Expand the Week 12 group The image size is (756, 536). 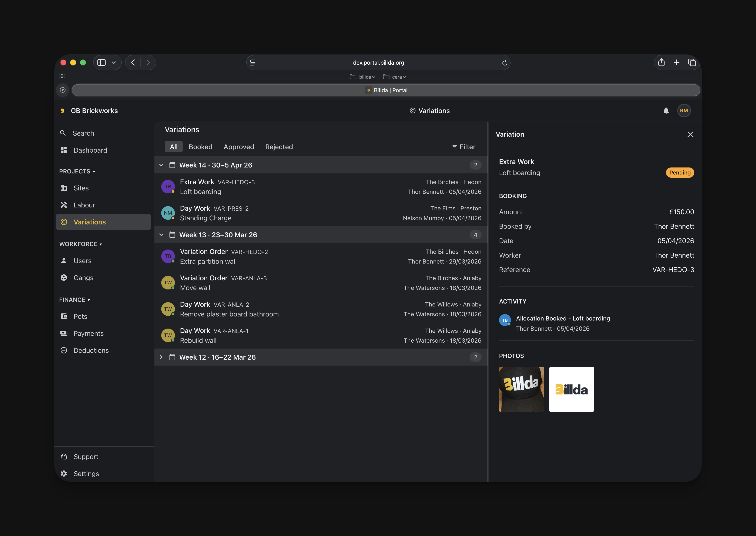pos(161,357)
